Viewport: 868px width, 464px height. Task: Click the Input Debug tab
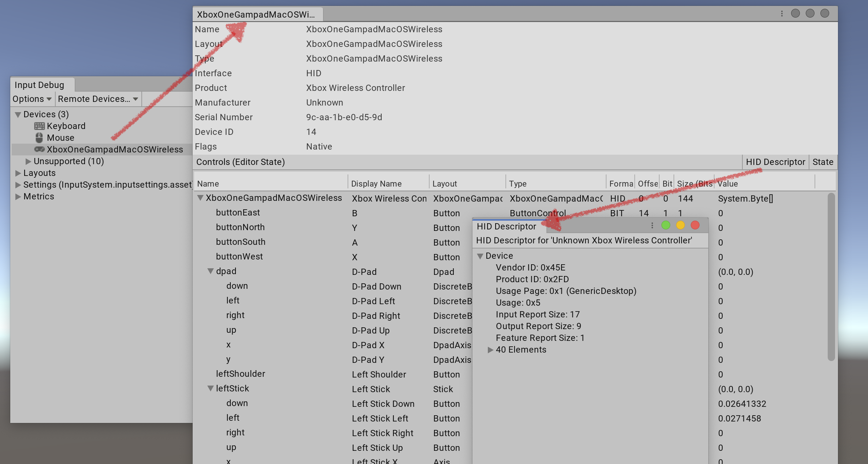point(38,84)
